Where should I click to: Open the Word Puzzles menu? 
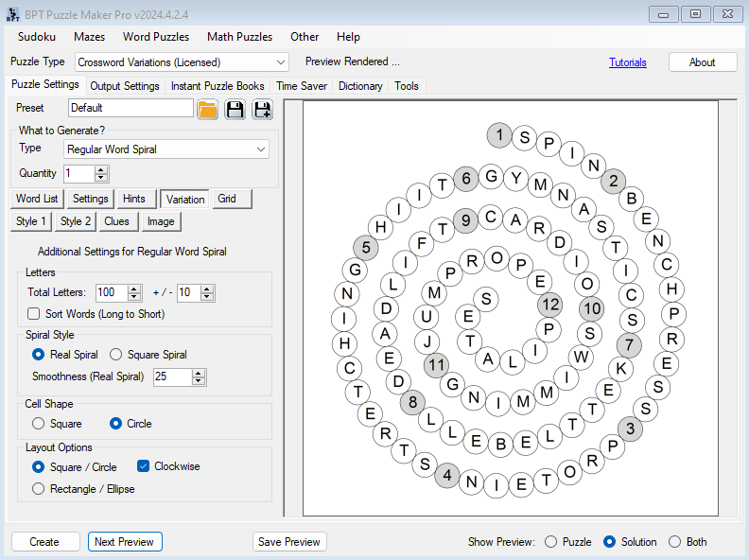[x=156, y=37]
